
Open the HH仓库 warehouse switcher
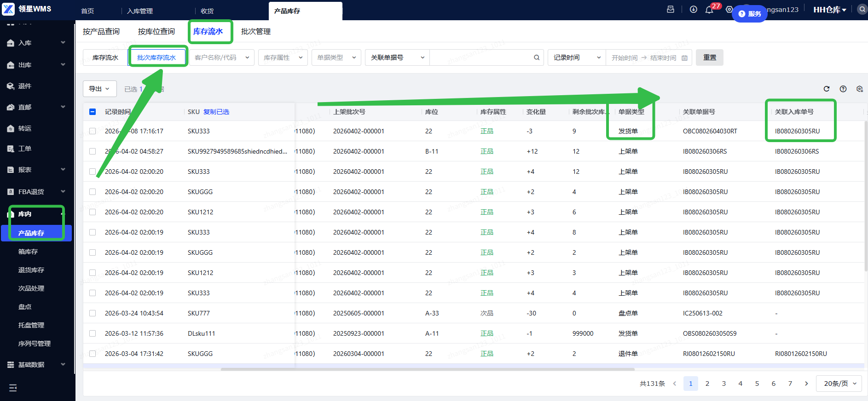tap(830, 10)
